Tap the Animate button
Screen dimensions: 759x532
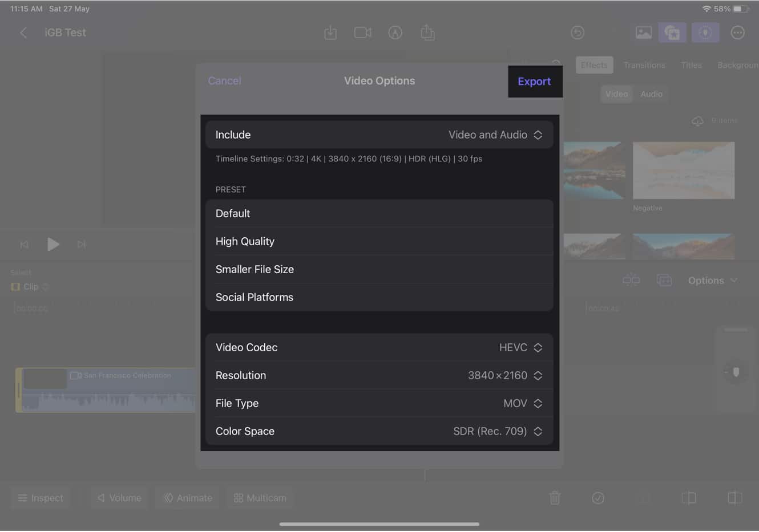pos(188,498)
